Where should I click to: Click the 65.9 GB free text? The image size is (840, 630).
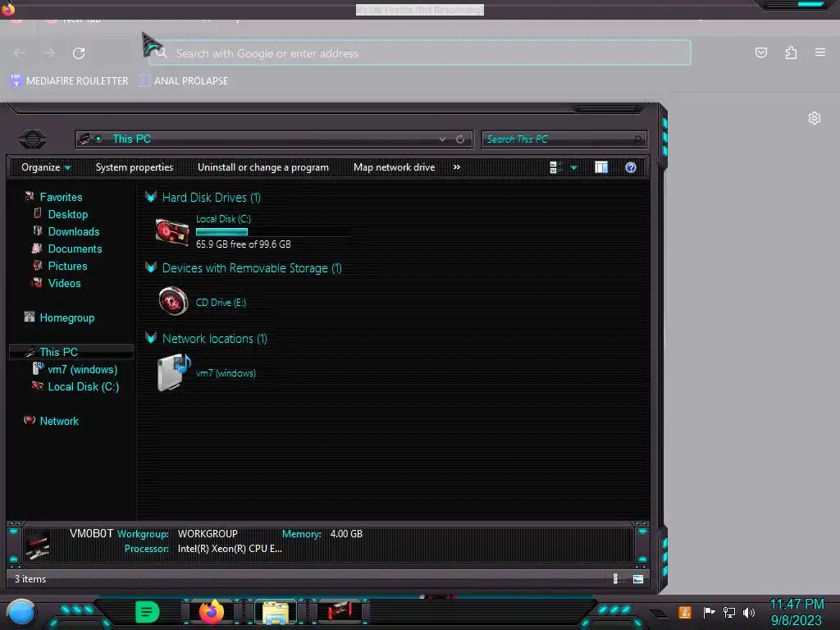(243, 244)
